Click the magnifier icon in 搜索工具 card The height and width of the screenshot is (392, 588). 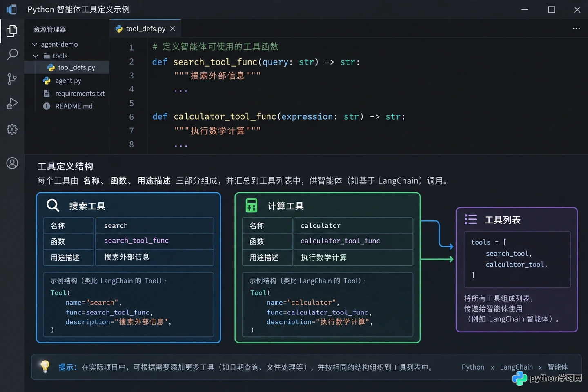click(x=53, y=205)
